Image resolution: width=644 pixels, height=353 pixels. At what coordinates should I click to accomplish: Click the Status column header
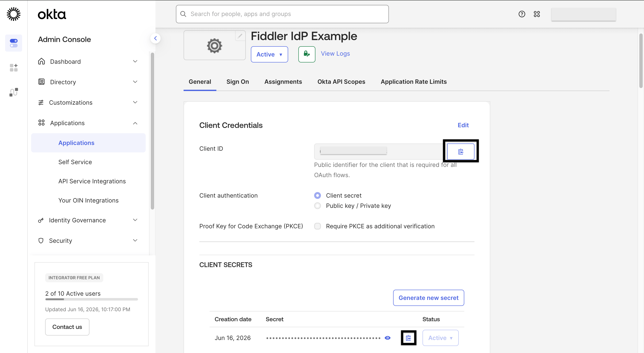[431, 319]
